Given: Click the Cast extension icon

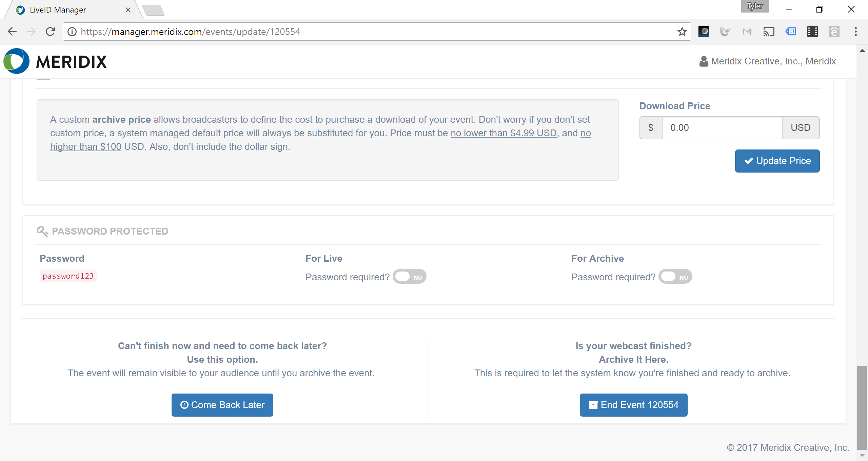Looking at the screenshot, I should (769, 32).
